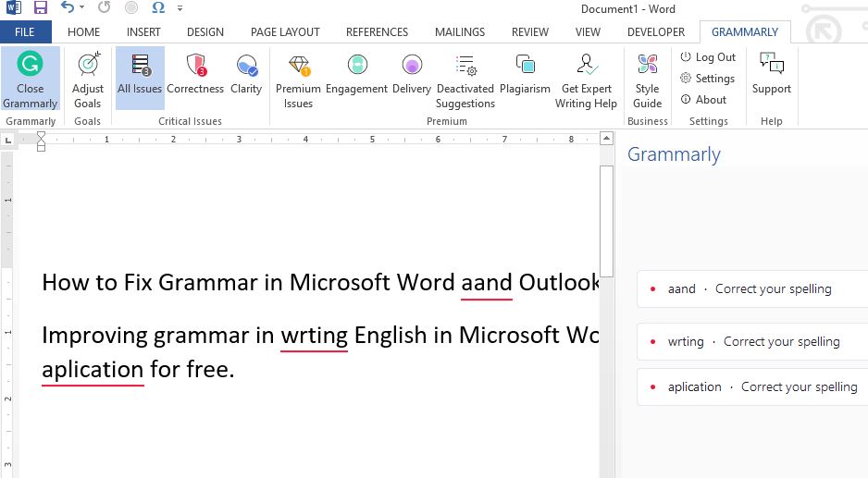Screen dimensions: 868x478
Task: Click the grey circle icon in Quick Access
Action: tap(131, 7)
